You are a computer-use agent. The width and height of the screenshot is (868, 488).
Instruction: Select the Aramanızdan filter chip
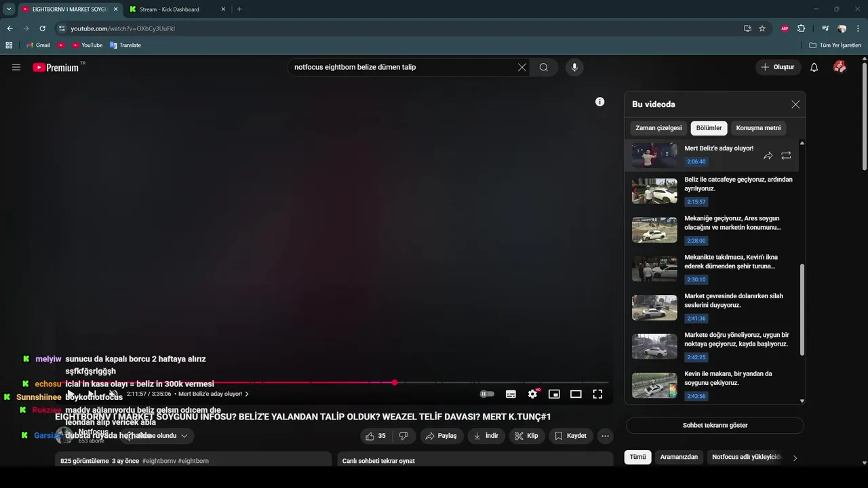(x=679, y=457)
